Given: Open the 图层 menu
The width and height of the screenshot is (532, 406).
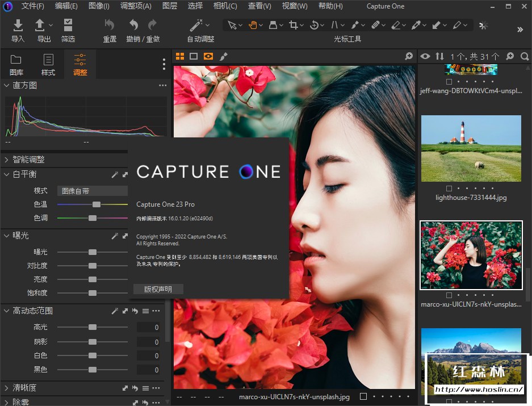Looking at the screenshot, I should tap(169, 6).
